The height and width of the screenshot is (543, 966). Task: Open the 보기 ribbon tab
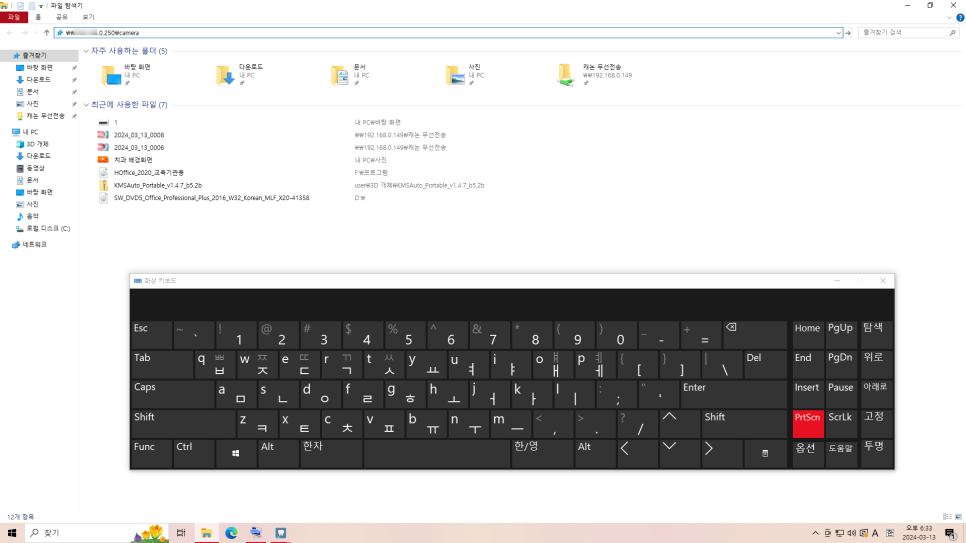(x=89, y=17)
